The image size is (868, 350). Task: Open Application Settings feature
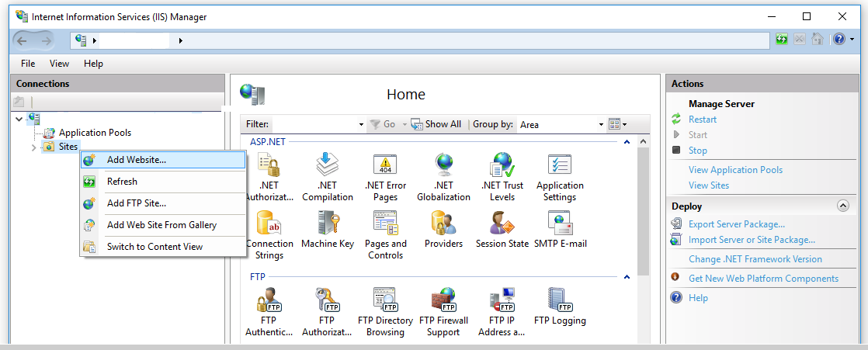560,177
